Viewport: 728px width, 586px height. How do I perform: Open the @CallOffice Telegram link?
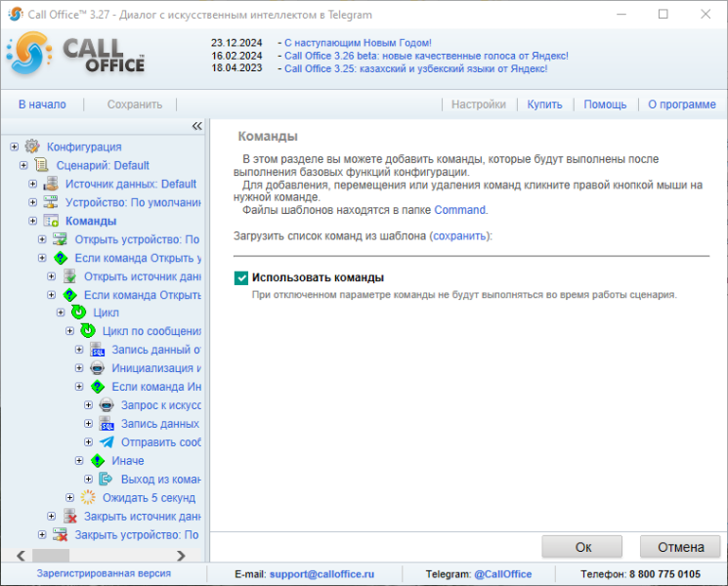click(503, 574)
